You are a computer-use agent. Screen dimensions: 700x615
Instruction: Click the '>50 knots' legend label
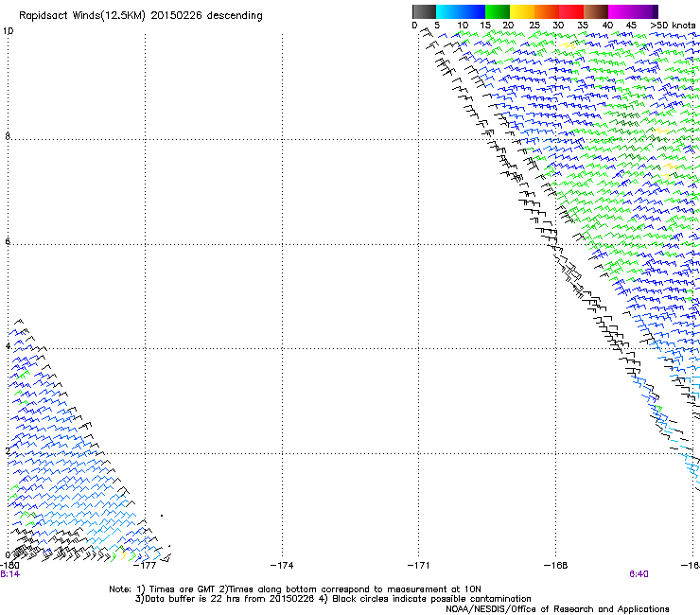click(x=673, y=26)
